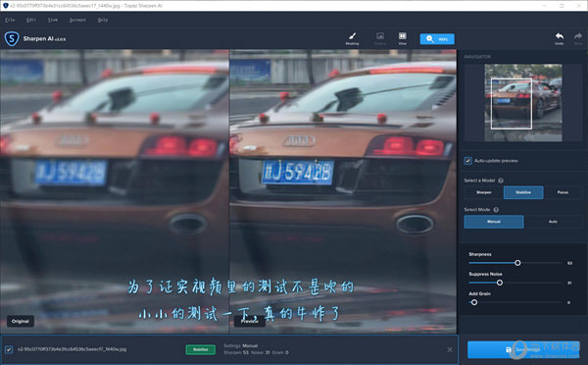Click the Suppress Noise label
The width and height of the screenshot is (588, 365).
[485, 274]
